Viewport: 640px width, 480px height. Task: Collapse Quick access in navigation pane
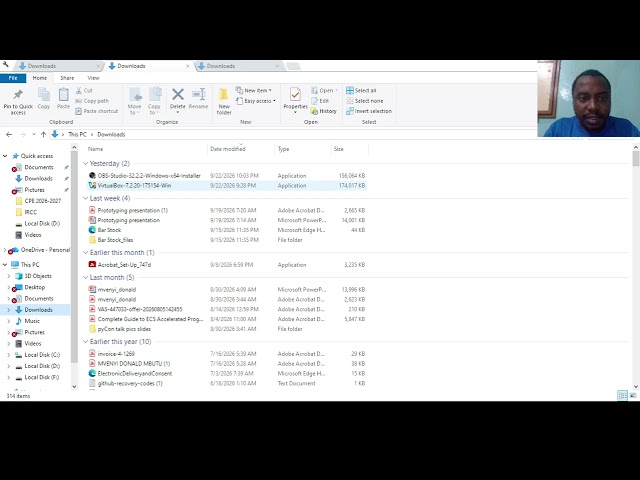point(5,156)
